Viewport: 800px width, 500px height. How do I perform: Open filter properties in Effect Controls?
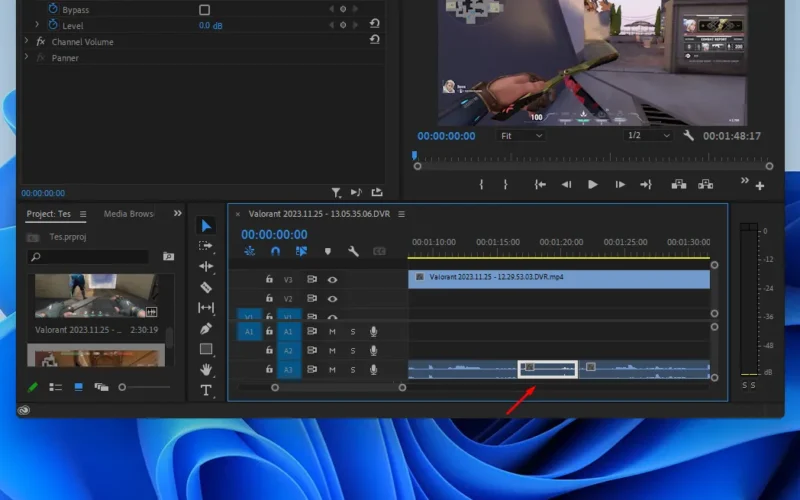336,192
